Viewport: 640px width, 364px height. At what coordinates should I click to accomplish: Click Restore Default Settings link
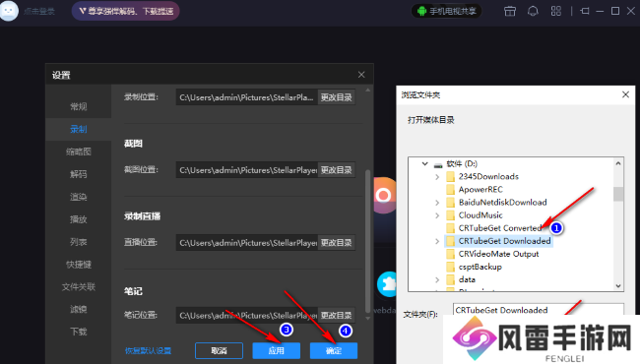148,350
